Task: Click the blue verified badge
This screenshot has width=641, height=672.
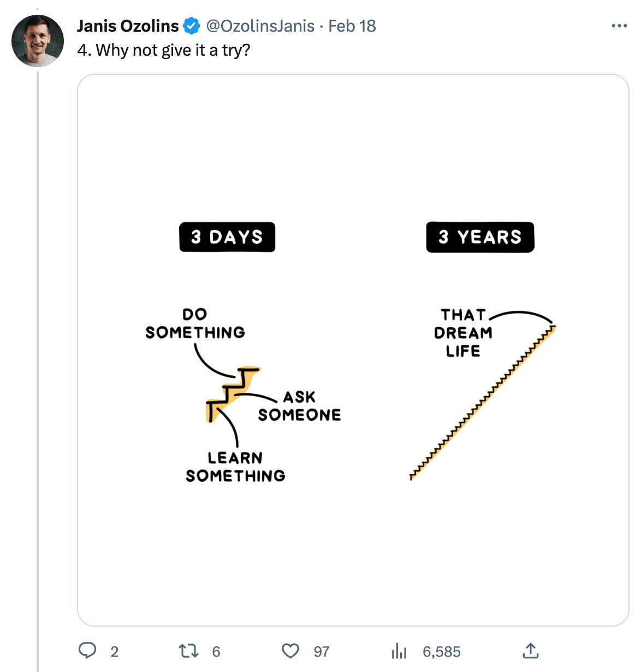Action: coord(191,26)
